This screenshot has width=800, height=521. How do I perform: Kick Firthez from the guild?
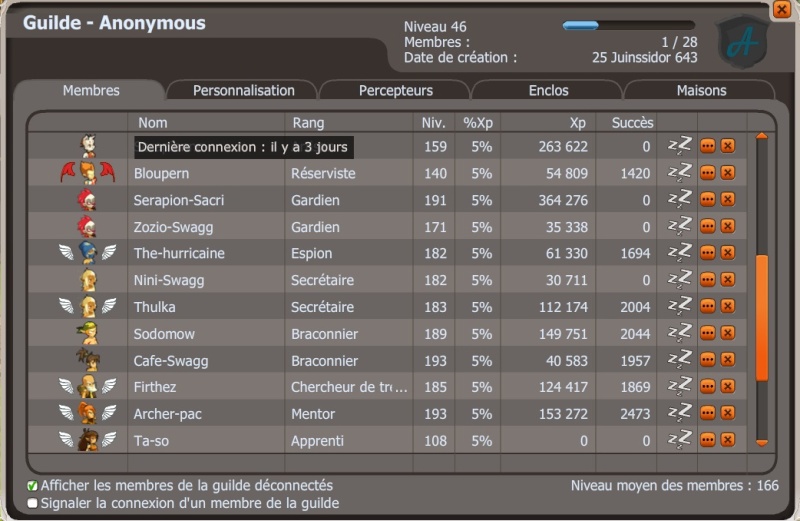point(728,386)
